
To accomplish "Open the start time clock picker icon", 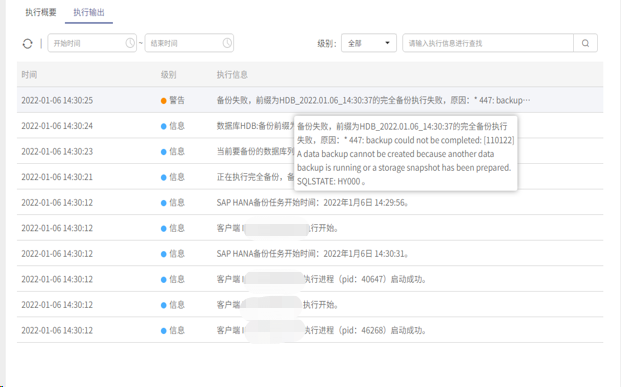I will coord(130,43).
